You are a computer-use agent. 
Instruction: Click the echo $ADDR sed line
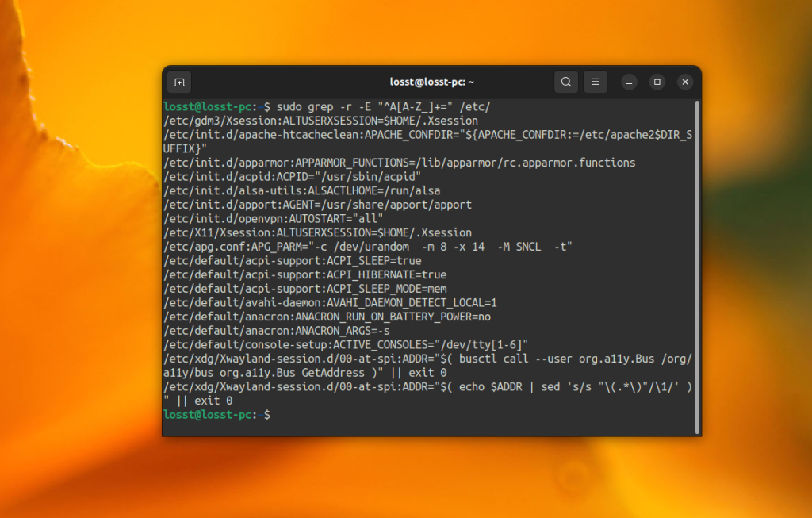[427, 386]
